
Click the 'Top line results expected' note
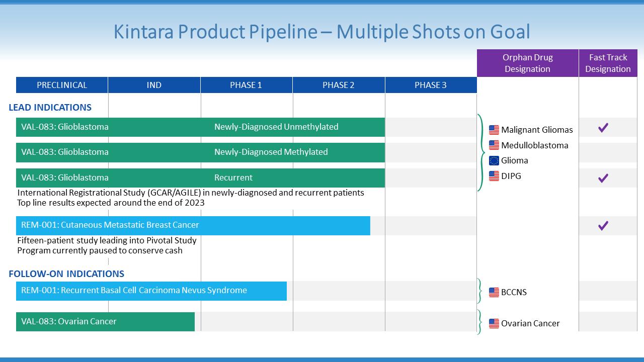(111, 203)
